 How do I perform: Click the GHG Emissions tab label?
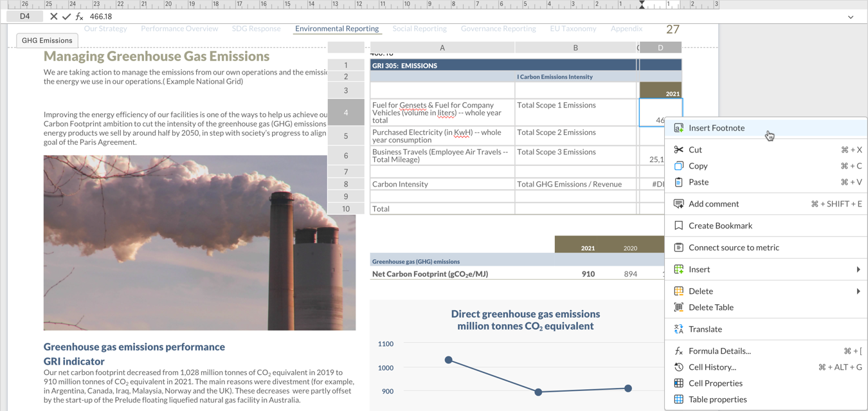point(47,41)
